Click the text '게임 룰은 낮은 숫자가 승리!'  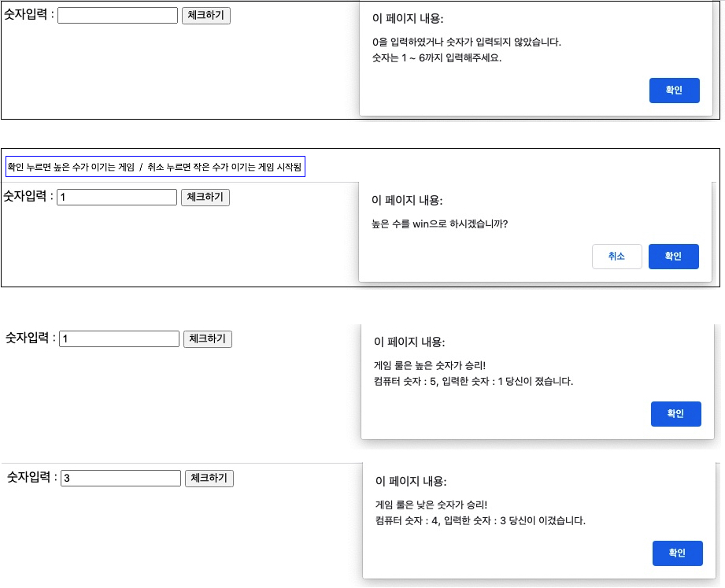coord(431,505)
